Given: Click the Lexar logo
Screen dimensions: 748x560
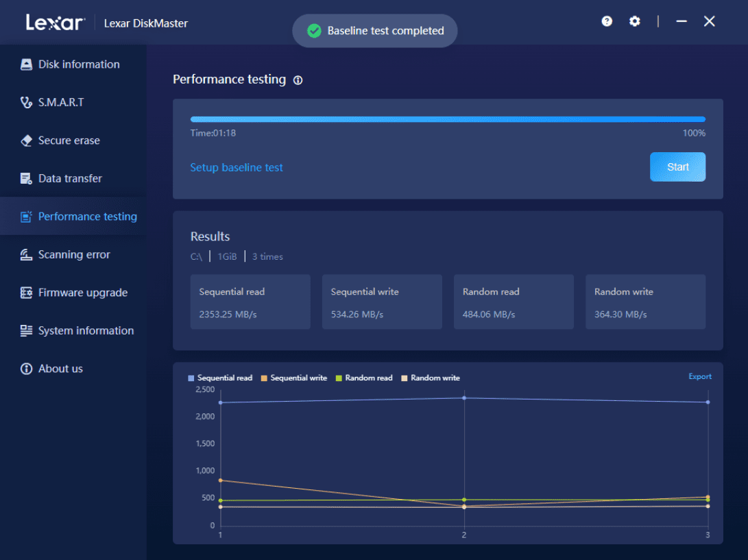Looking at the screenshot, I should 56,23.
